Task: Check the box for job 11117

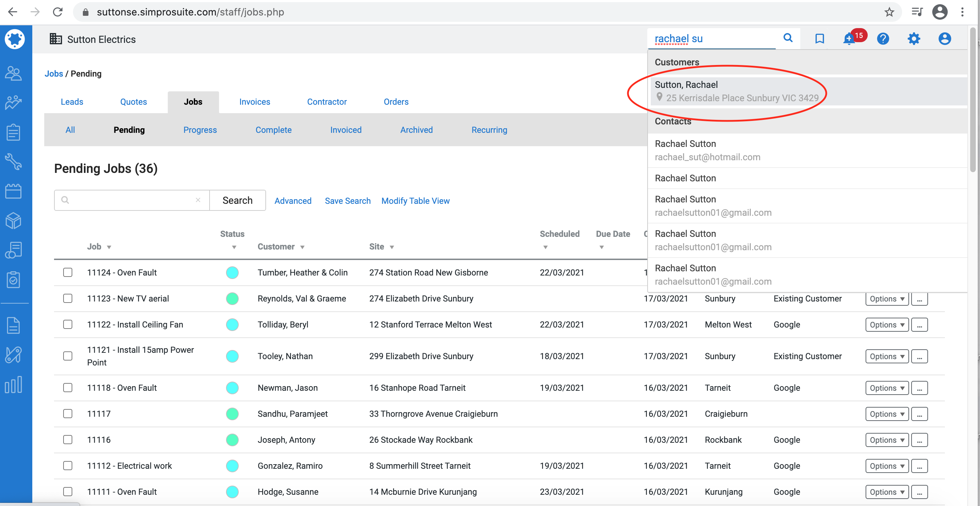Action: coord(68,414)
